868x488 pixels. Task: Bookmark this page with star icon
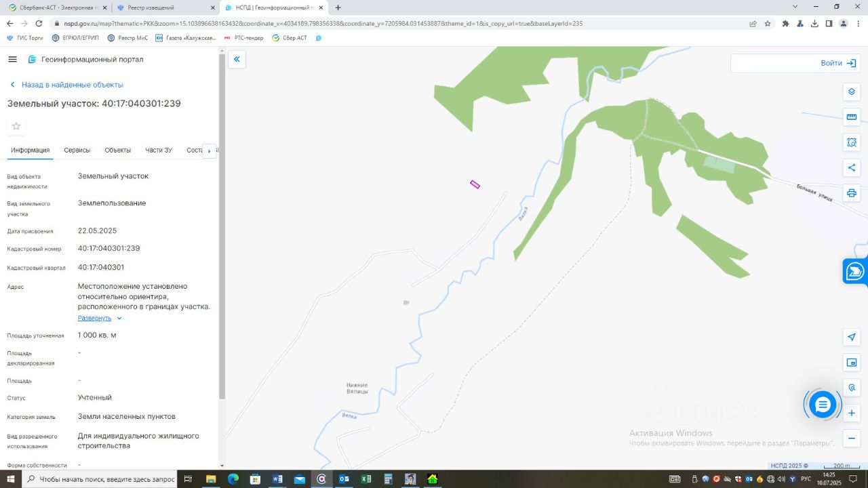pyautogui.click(x=768, y=23)
